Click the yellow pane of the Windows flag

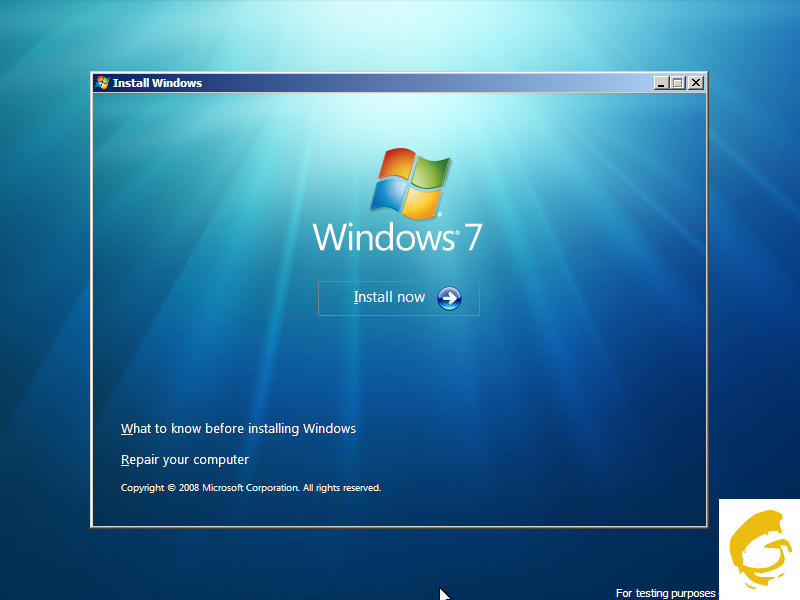422,203
